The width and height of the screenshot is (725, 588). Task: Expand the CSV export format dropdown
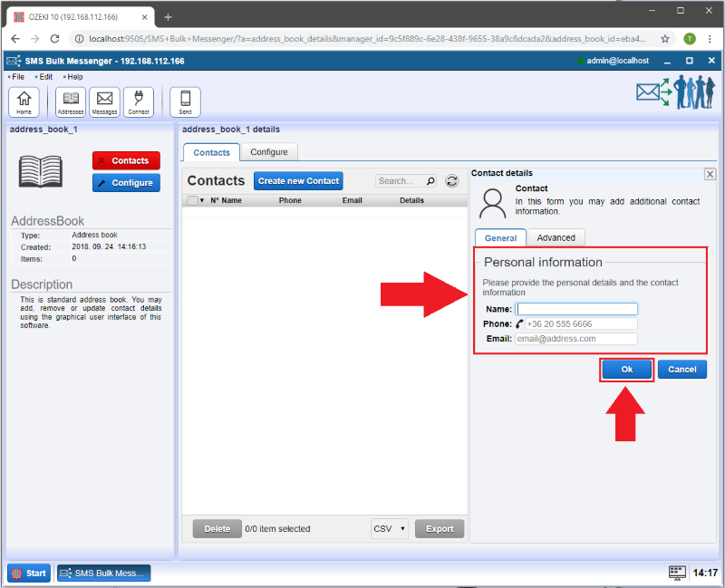(390, 529)
